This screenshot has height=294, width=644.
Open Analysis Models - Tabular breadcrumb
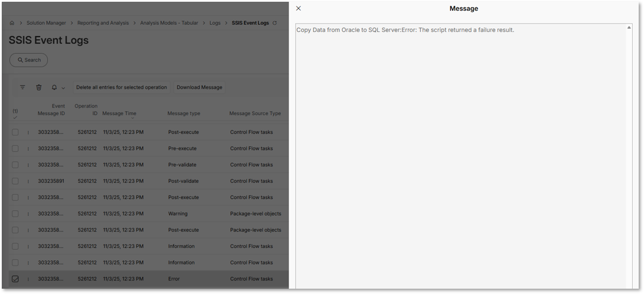169,23
